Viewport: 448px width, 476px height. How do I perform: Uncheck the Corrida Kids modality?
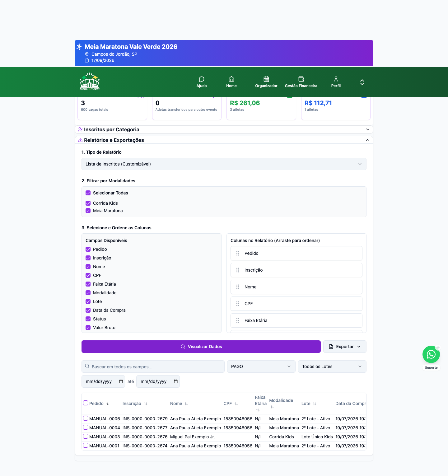pyautogui.click(x=88, y=203)
